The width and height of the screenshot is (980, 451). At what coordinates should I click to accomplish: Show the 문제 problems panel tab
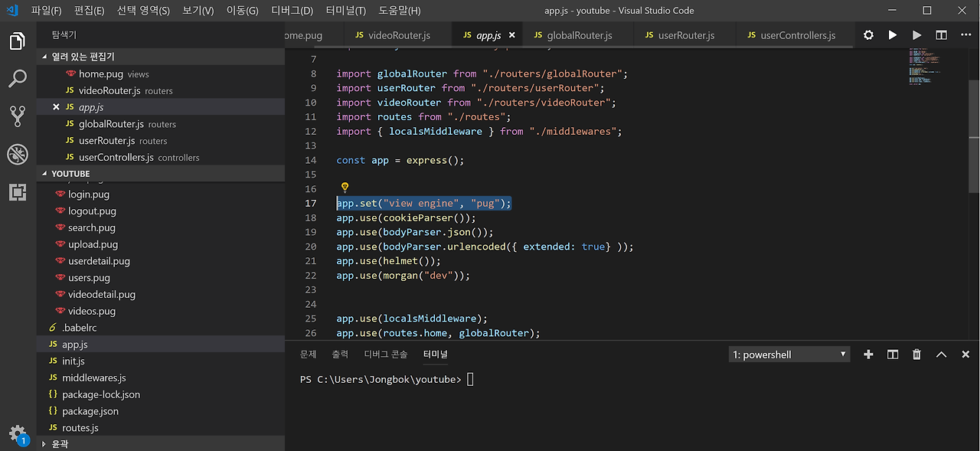pos(308,355)
